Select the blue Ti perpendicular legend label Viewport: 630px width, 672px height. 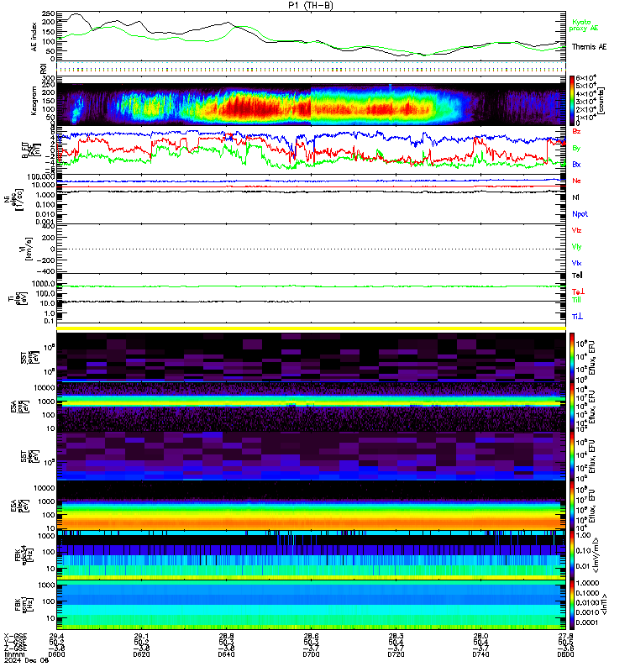(x=577, y=317)
